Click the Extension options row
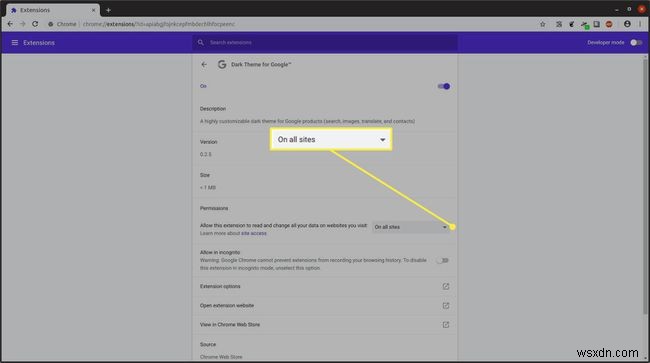650x363 pixels. 325,286
